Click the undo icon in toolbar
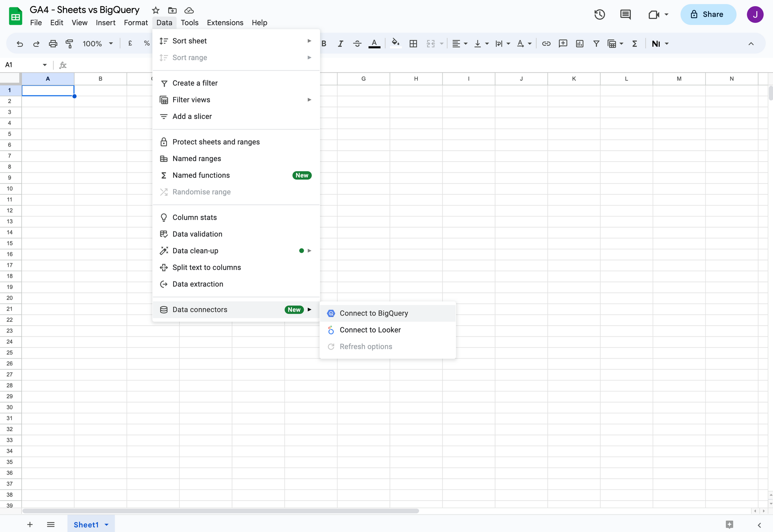The width and height of the screenshot is (773, 532). pos(20,44)
